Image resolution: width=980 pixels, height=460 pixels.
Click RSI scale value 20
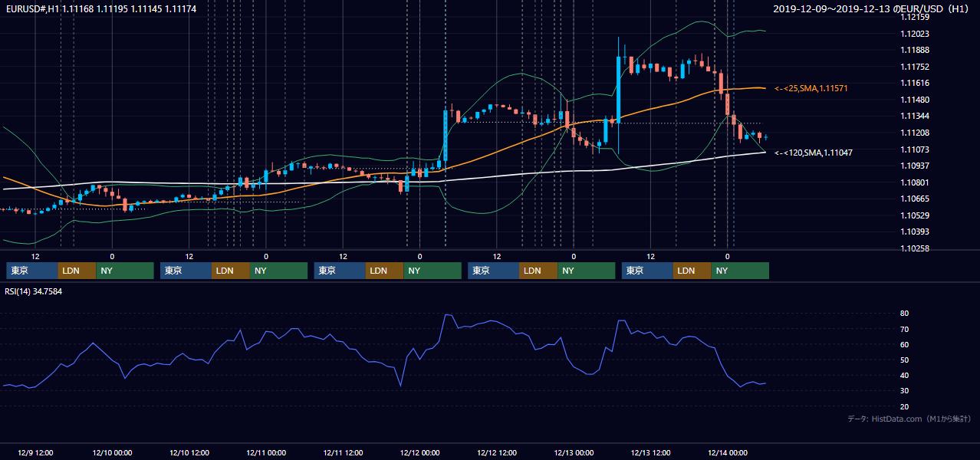coord(905,406)
